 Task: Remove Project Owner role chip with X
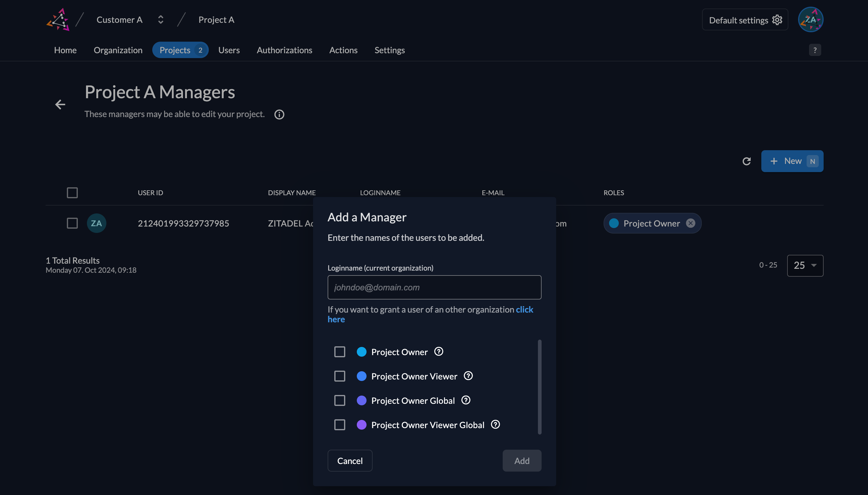tap(690, 223)
